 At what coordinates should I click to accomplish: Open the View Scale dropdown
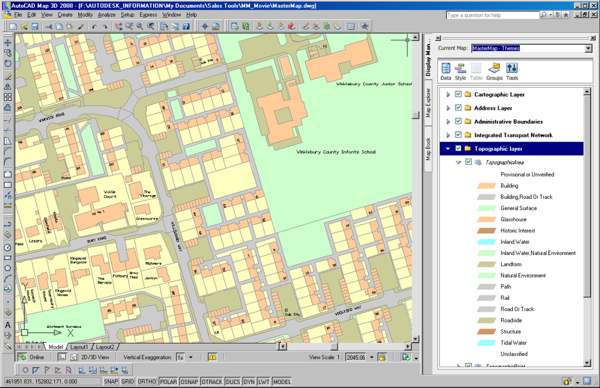[x=372, y=357]
